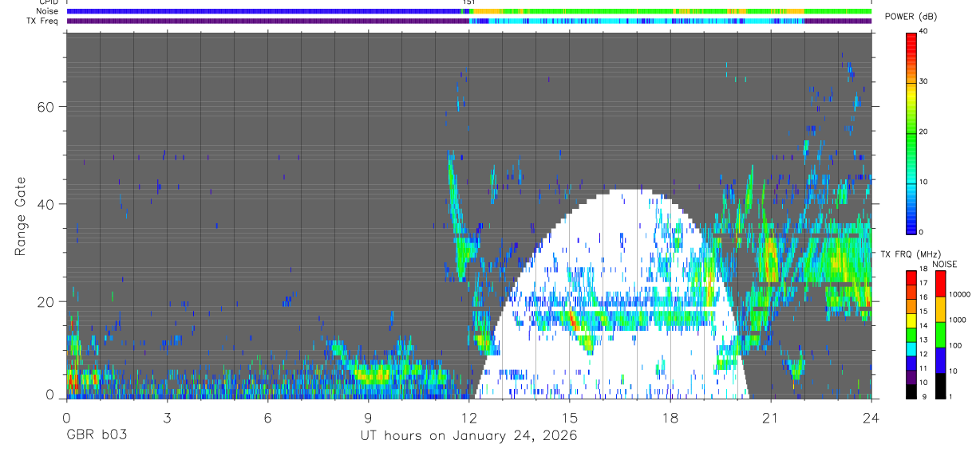Click the 15 hour tick label

[569, 417]
